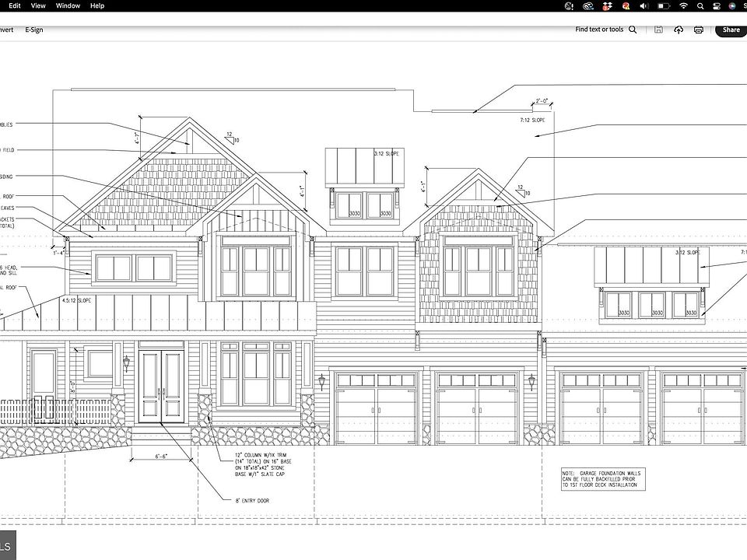Open Wi-Fi status icon in menu bar

[683, 5]
